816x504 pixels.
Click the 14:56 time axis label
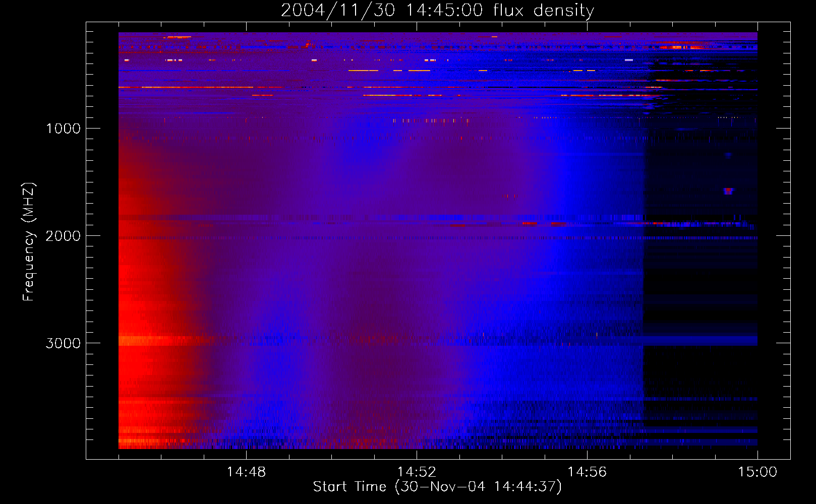(x=587, y=472)
